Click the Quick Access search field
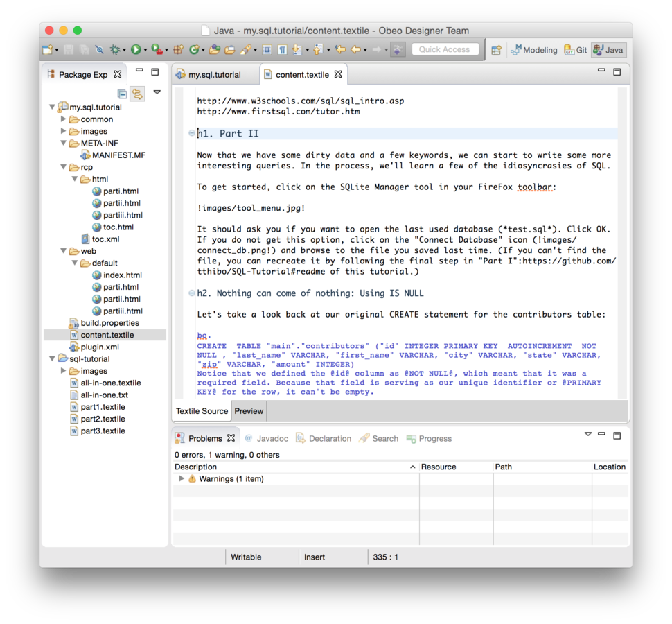Image resolution: width=672 pixels, height=624 pixels. 445,49
